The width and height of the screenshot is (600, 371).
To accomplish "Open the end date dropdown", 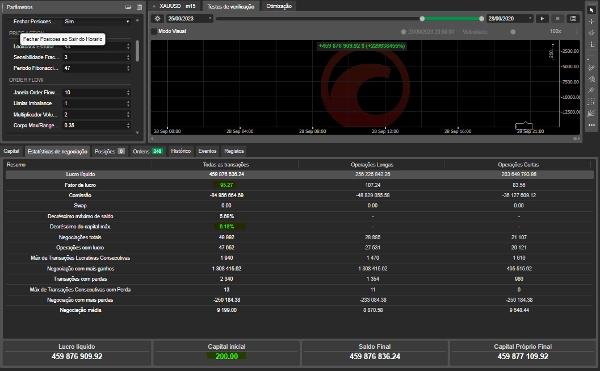I will (510, 18).
